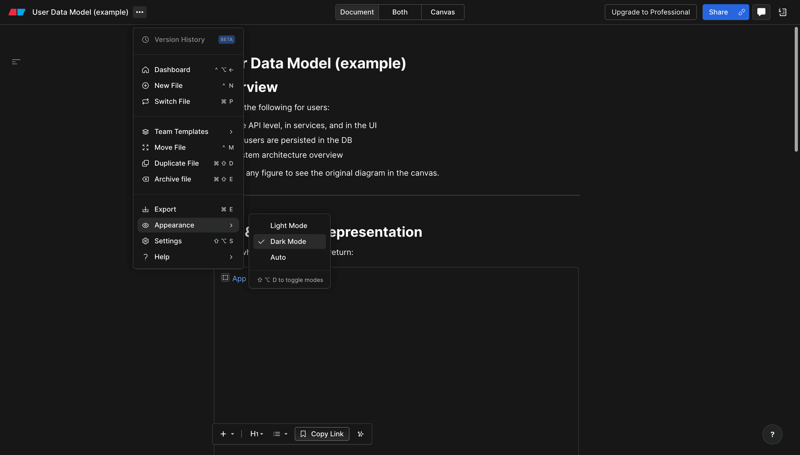800x455 pixels.
Task: Choose Duplicate File menu entry
Action: pyautogui.click(x=188, y=163)
